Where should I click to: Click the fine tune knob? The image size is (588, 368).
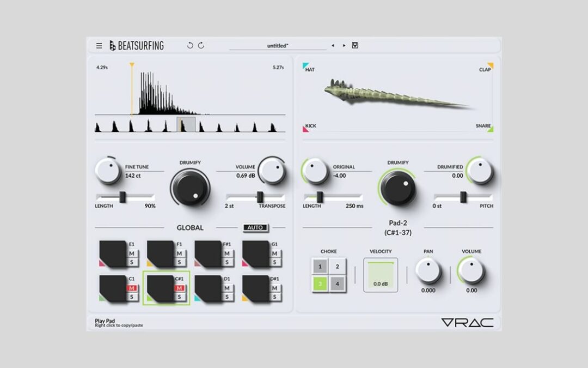click(108, 170)
